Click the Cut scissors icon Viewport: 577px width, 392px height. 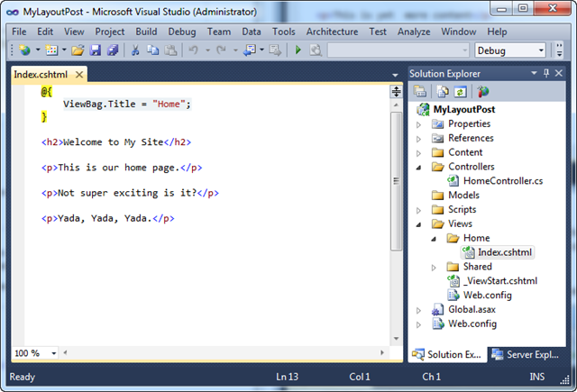(x=135, y=50)
